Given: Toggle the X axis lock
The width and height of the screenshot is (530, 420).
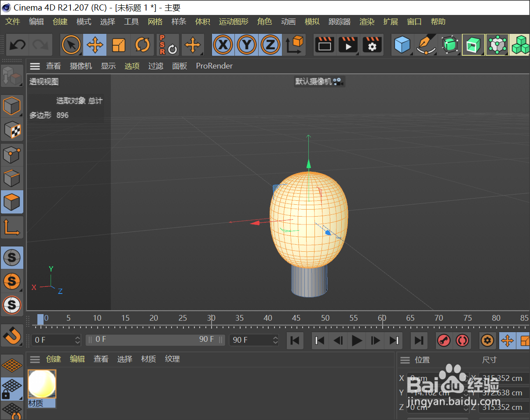Looking at the screenshot, I should point(223,44).
